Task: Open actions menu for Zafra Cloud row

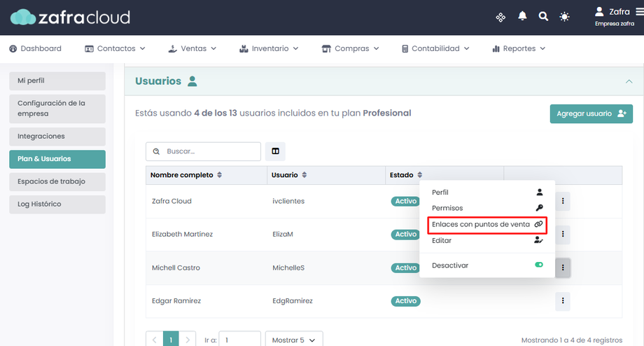Action: coord(563,201)
